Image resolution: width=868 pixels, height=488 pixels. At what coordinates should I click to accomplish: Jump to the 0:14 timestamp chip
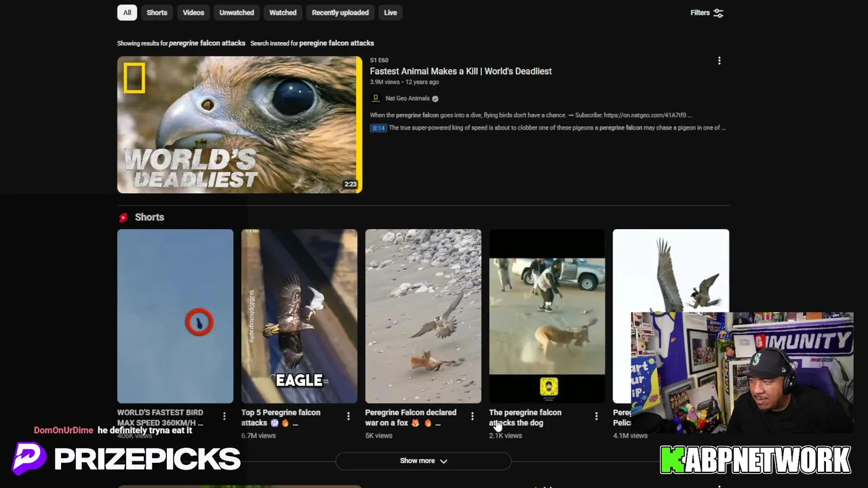point(378,128)
